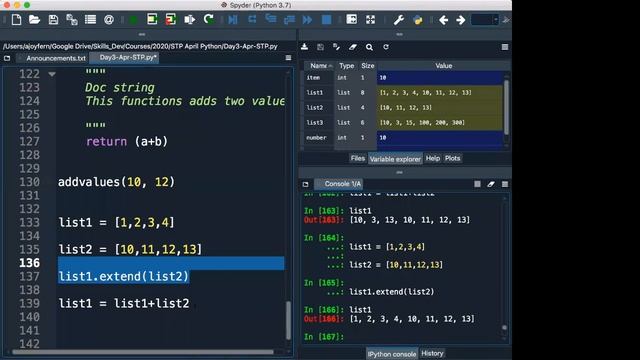
Task: Click the editor vertical scrollbar
Action: click(x=288, y=320)
